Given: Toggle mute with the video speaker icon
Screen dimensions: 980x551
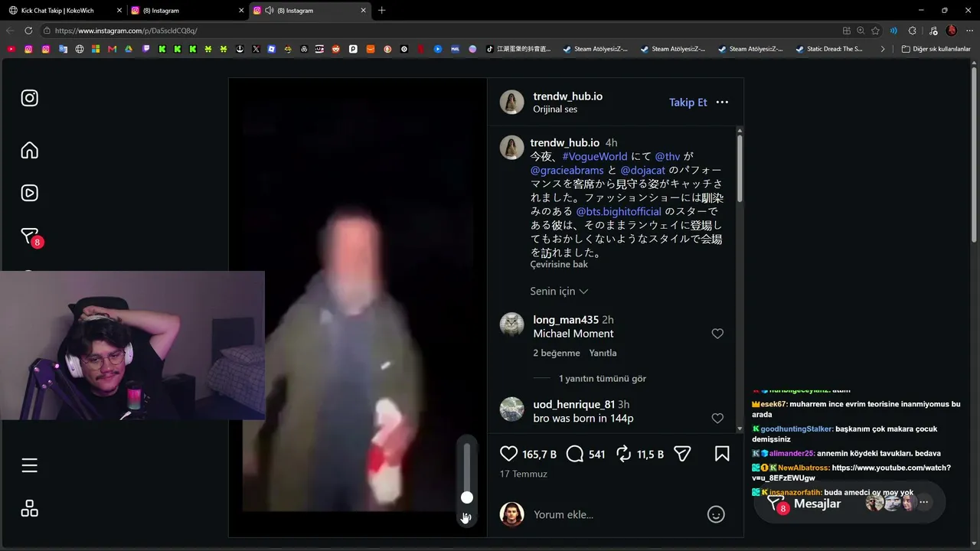Looking at the screenshot, I should point(466,518).
